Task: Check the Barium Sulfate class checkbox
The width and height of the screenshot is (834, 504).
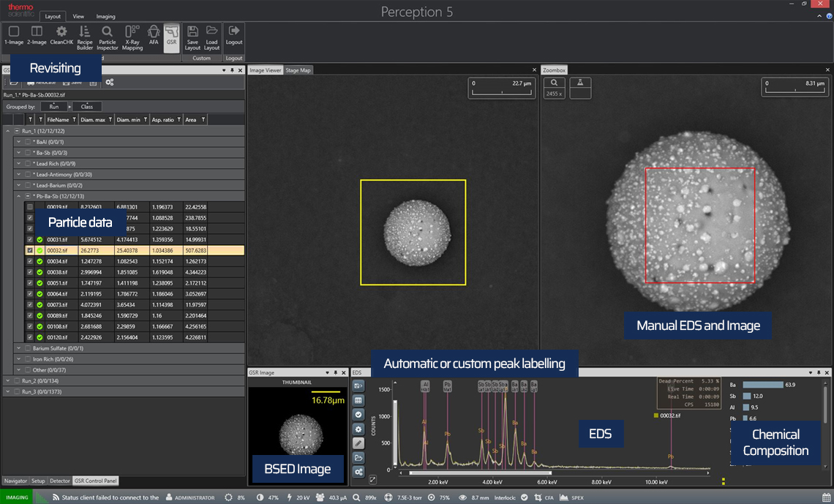Action: (28, 348)
